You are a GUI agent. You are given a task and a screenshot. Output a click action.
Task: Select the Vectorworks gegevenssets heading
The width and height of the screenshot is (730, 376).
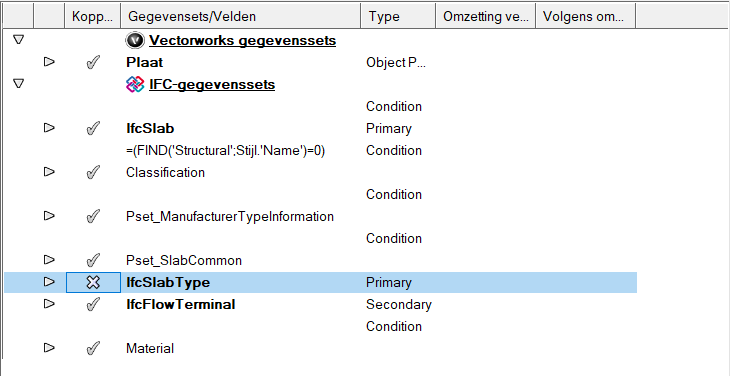pos(243,41)
